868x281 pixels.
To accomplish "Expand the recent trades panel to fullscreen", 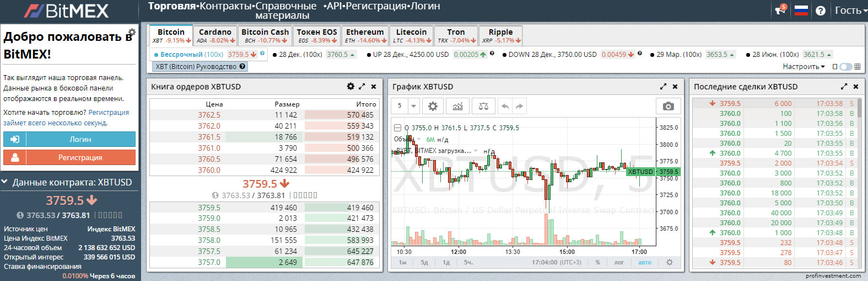I will coord(844,86).
